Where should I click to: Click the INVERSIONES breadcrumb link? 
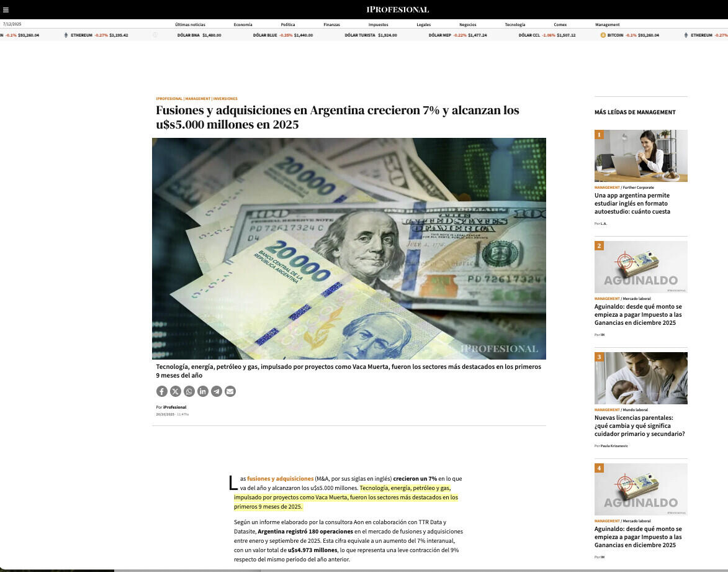point(225,99)
